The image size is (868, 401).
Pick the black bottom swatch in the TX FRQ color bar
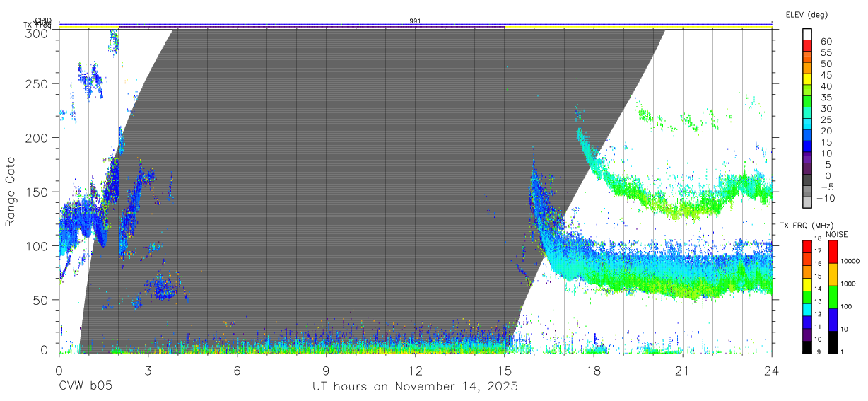[x=807, y=346]
